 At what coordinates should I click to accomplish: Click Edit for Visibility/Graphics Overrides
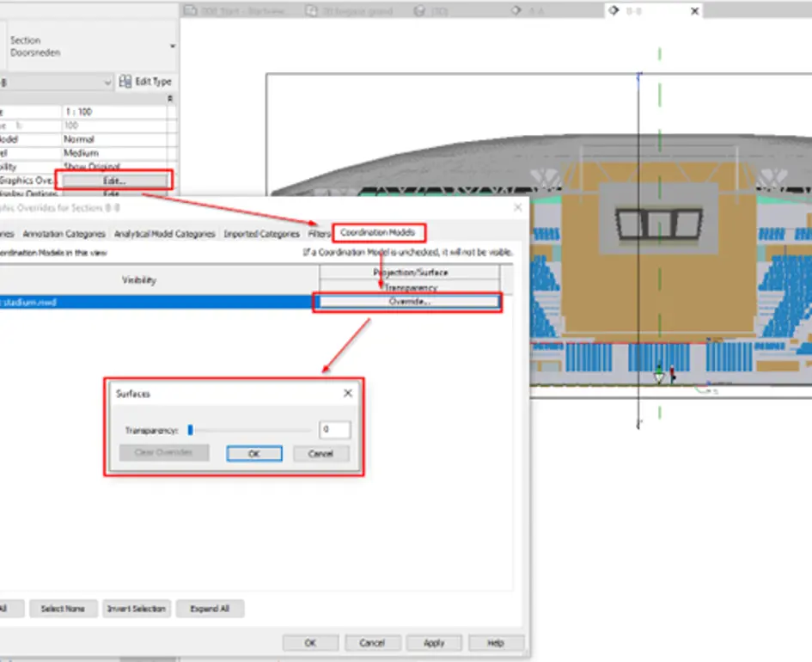pyautogui.click(x=114, y=181)
